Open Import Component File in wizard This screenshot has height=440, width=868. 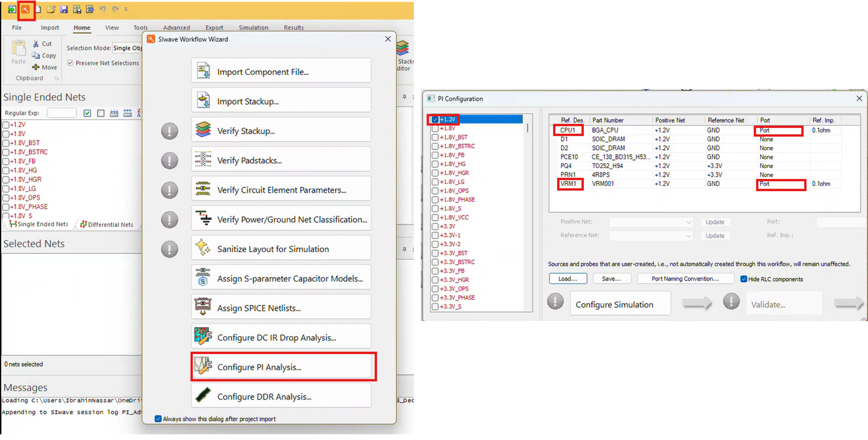pyautogui.click(x=281, y=71)
